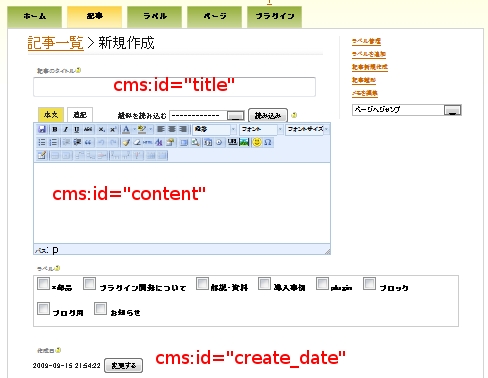Screen dimensions: 488x378
Task: Open the ページ tab
Action: pos(215,17)
